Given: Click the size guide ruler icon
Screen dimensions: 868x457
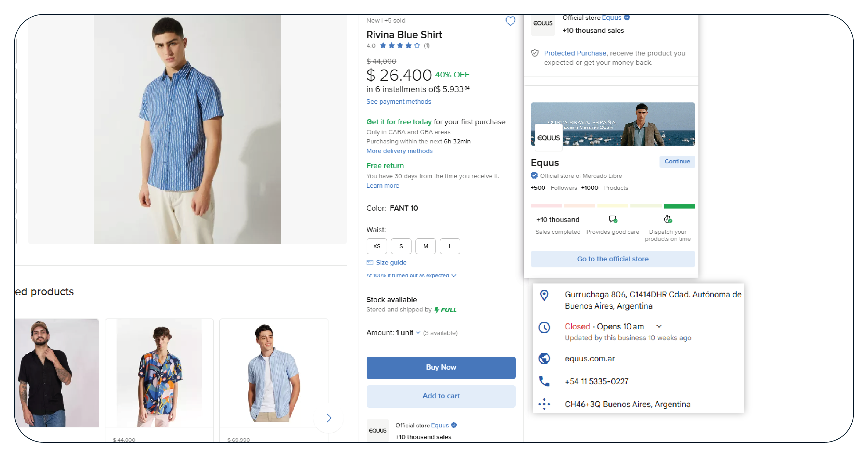Looking at the screenshot, I should (370, 262).
